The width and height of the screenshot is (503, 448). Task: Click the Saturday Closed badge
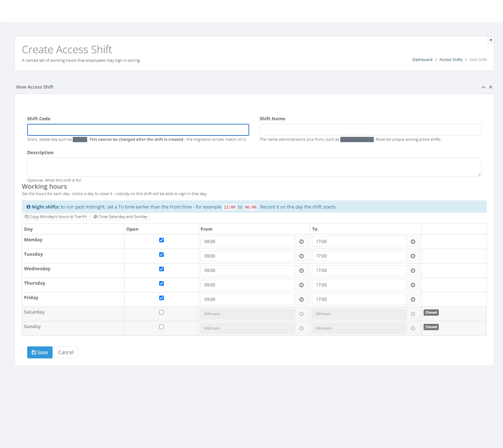pyautogui.click(x=431, y=313)
